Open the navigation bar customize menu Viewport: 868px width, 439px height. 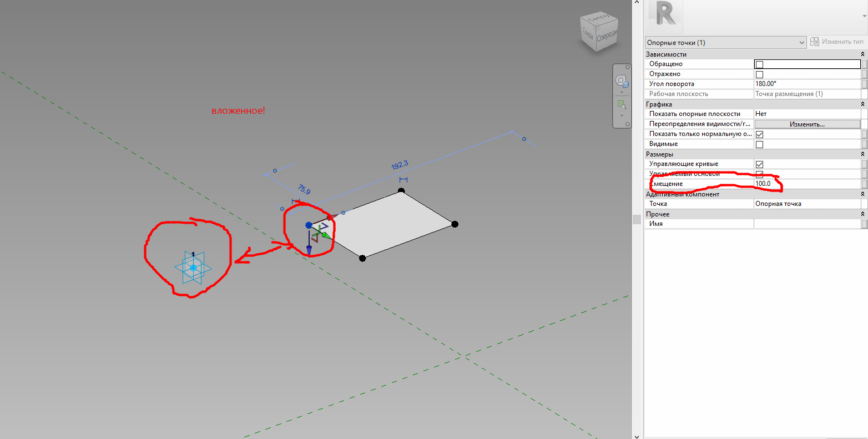pos(628,124)
